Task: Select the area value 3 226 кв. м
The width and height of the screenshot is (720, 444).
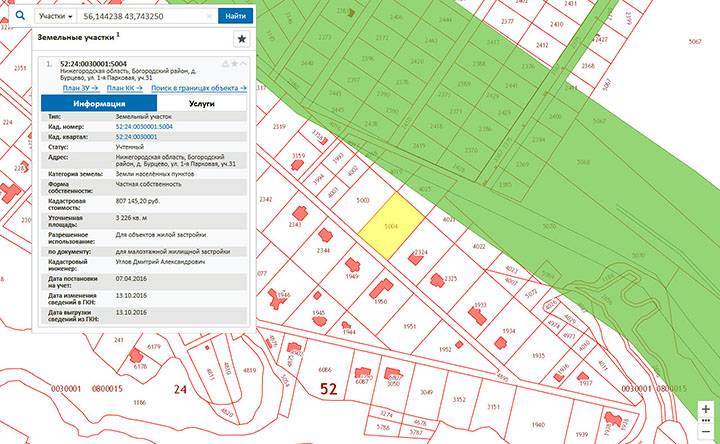Action: (x=131, y=218)
